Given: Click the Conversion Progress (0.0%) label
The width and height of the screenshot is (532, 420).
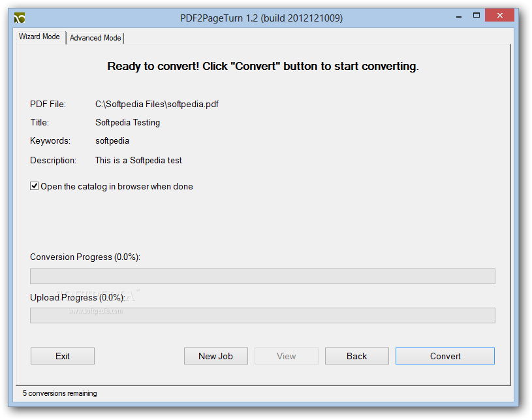Looking at the screenshot, I should [x=85, y=257].
